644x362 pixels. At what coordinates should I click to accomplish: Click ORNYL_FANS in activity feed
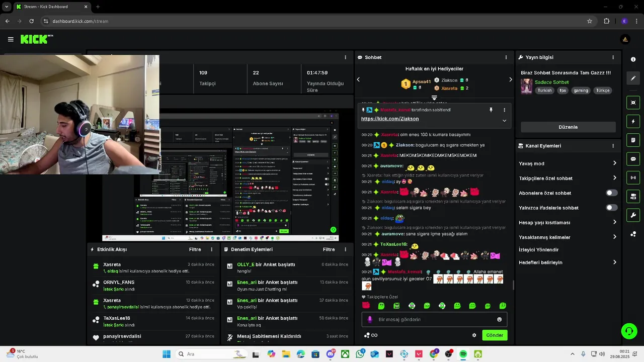(119, 282)
